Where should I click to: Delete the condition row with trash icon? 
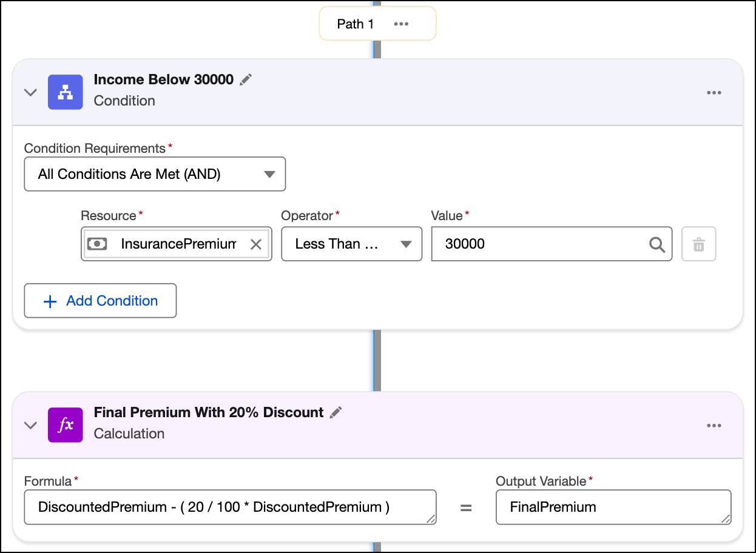pyautogui.click(x=698, y=244)
